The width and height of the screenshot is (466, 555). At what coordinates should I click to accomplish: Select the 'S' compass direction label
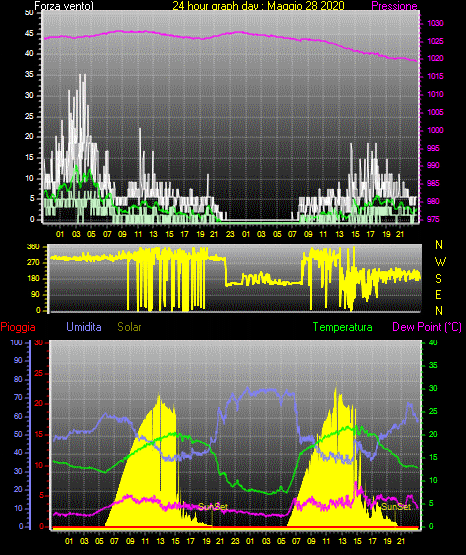438,279
